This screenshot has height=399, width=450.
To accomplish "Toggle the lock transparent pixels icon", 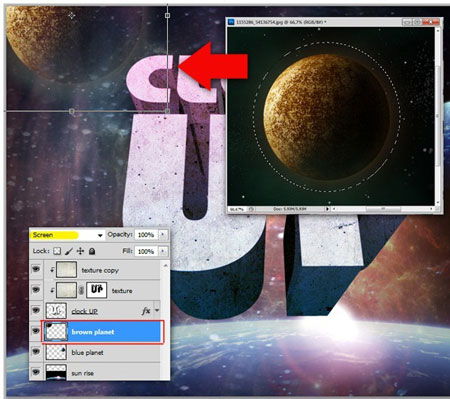I will point(57,251).
